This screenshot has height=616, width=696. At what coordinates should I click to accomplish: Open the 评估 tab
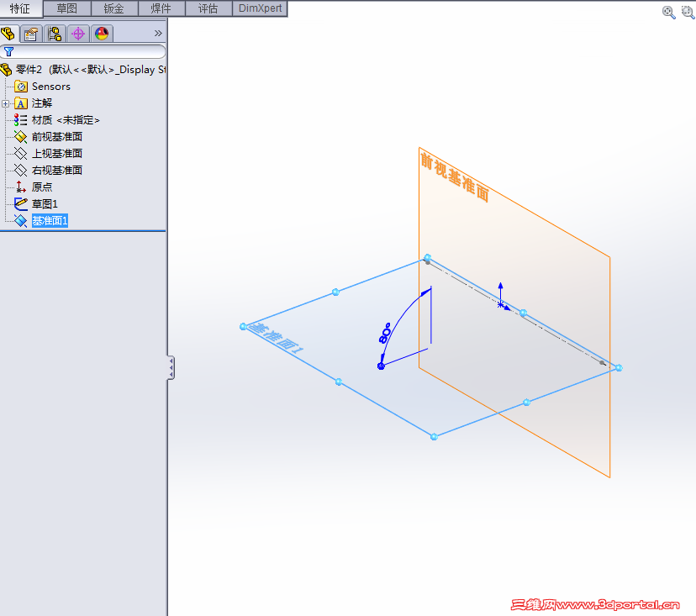tap(208, 8)
